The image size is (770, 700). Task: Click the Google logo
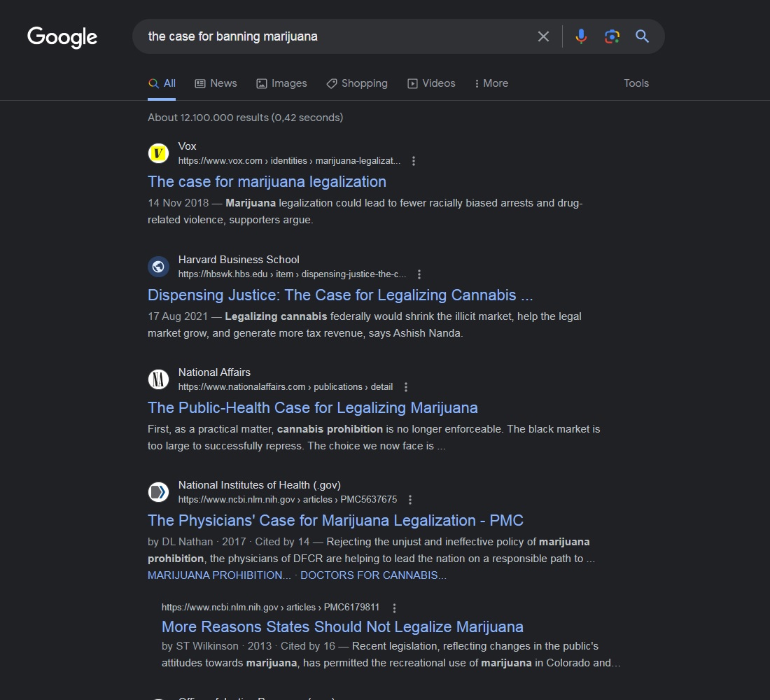click(x=62, y=37)
